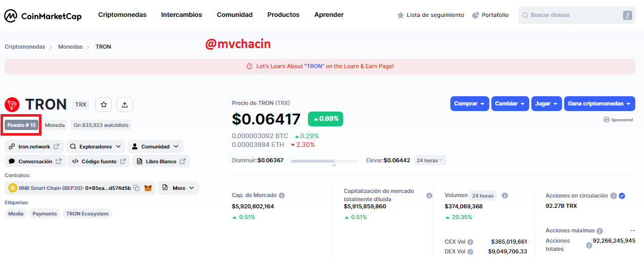Image resolution: width=644 pixels, height=260 pixels.
Task: Click the 0.69% price change badge
Action: (326, 119)
